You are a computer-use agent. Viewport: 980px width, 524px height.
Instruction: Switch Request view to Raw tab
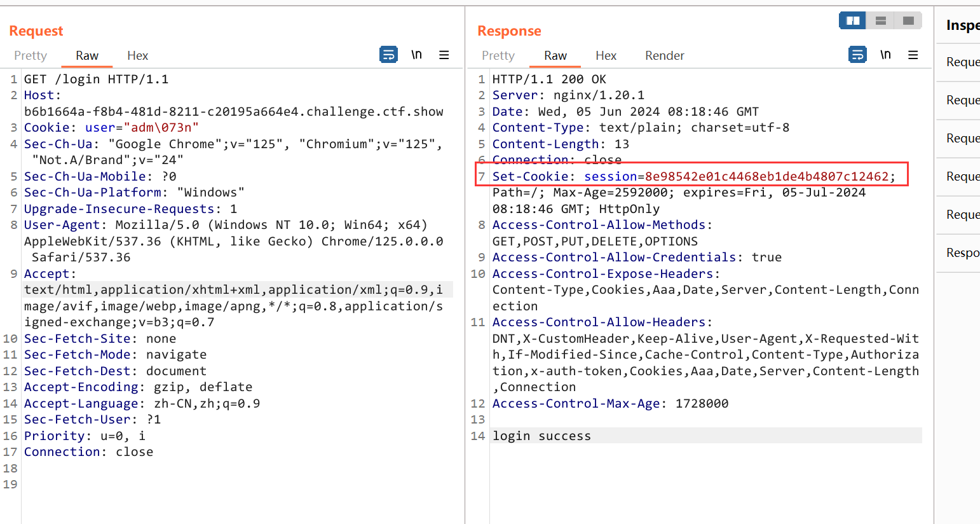pyautogui.click(x=87, y=55)
